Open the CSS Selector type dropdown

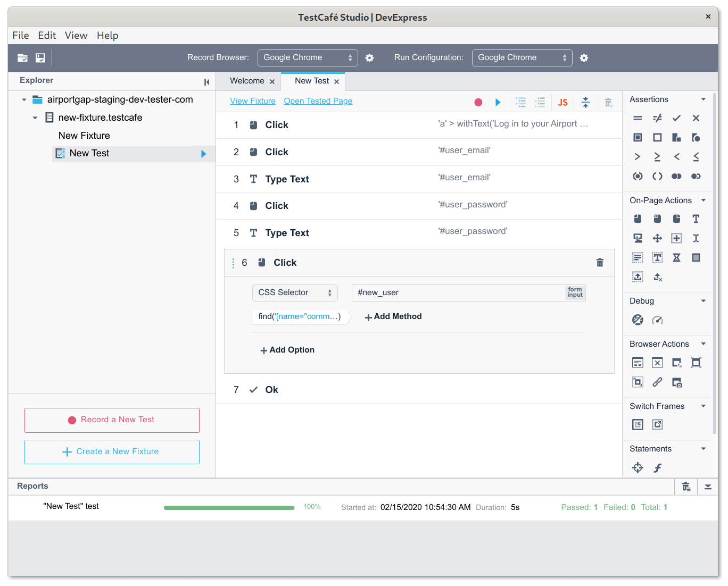pos(295,293)
